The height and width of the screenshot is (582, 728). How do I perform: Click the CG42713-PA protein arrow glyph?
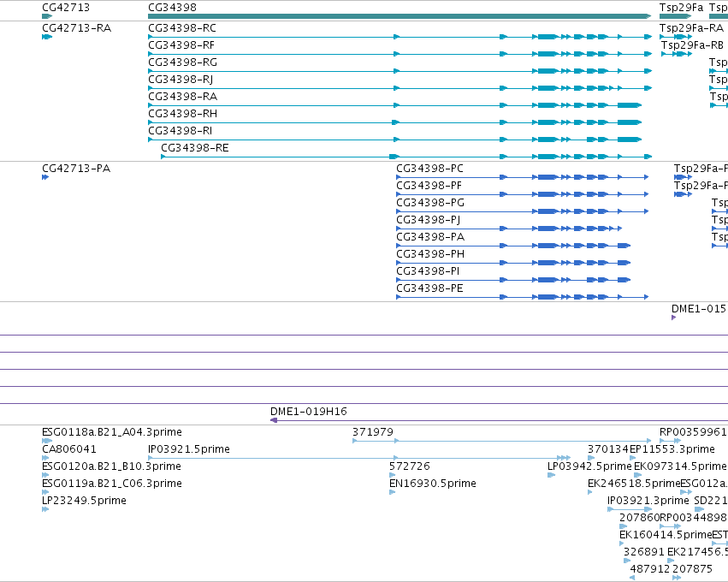tap(45, 177)
